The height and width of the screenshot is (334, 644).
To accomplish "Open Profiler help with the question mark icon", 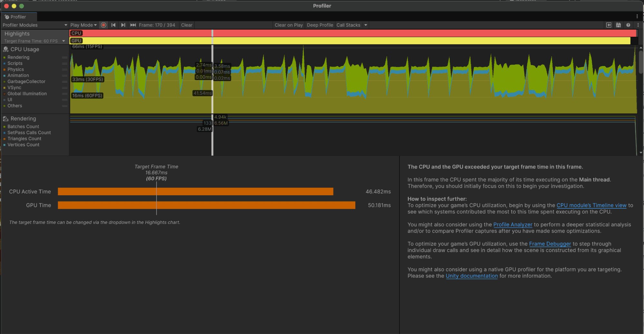I will point(628,25).
